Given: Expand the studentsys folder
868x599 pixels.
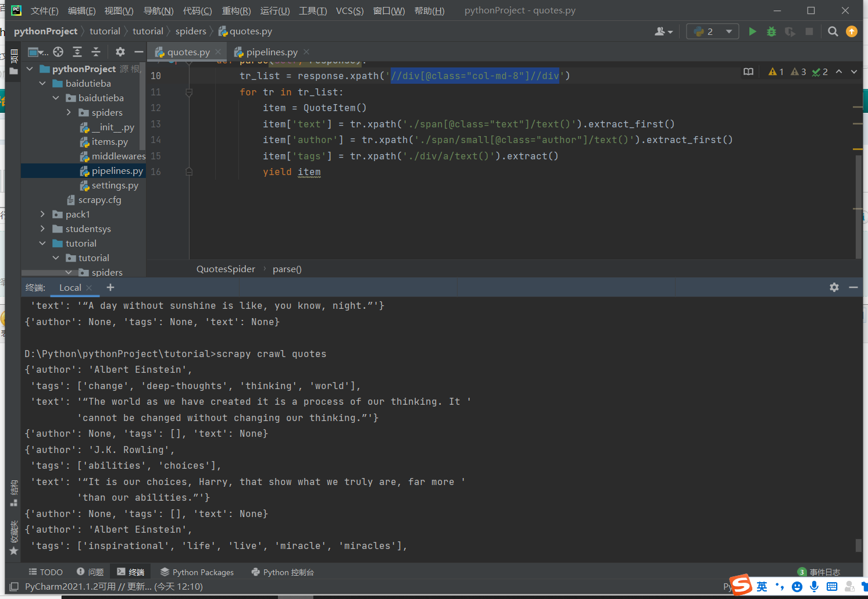Looking at the screenshot, I should pos(42,229).
